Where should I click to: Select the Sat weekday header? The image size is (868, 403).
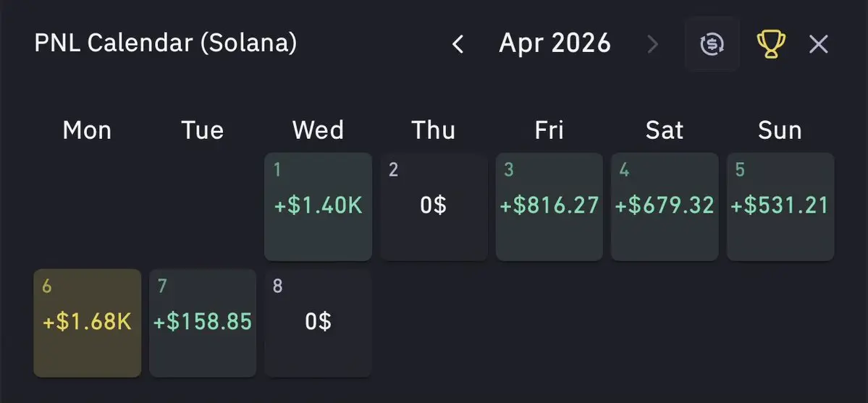click(x=665, y=131)
